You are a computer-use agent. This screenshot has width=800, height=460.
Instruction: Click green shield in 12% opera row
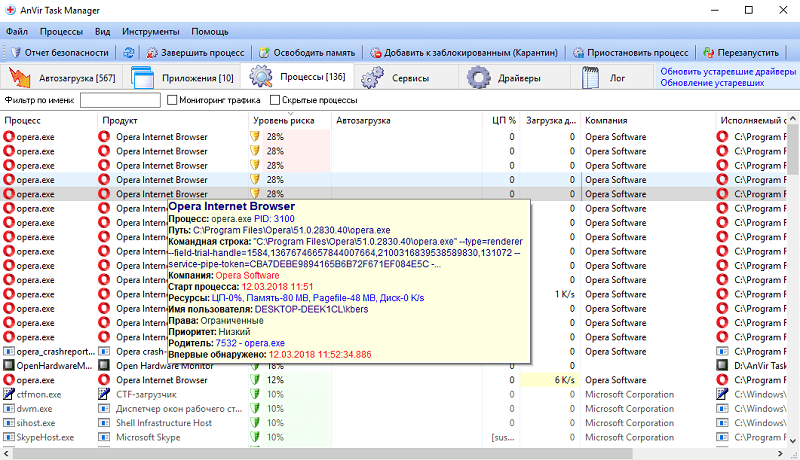(x=255, y=380)
